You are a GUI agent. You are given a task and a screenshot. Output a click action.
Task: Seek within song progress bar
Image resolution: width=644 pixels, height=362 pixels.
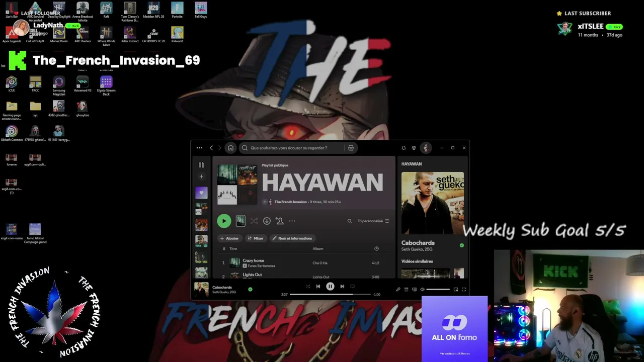click(330, 294)
